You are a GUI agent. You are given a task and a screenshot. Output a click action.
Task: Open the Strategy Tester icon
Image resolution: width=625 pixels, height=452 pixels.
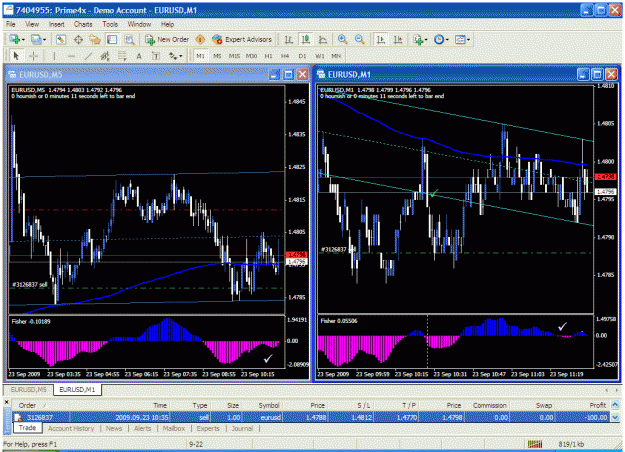click(129, 39)
